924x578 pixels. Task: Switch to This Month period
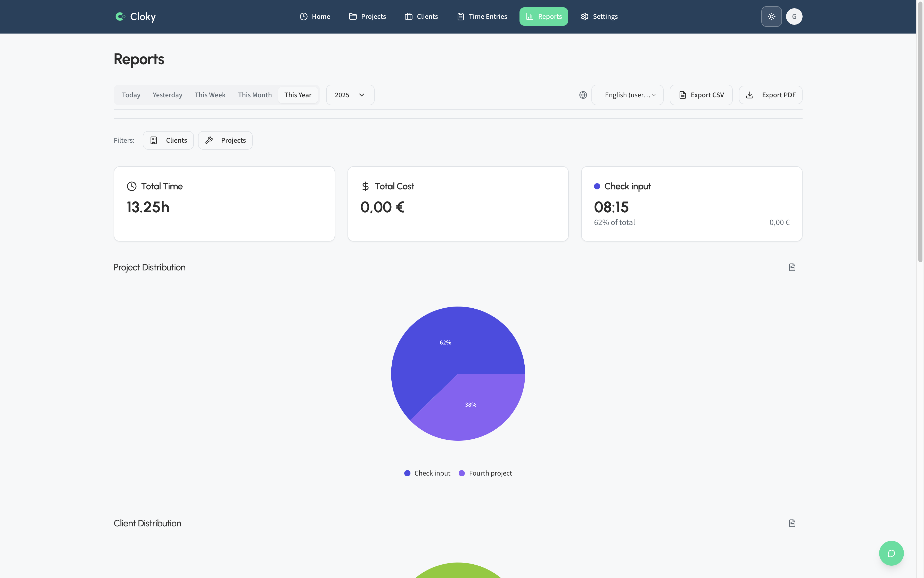pyautogui.click(x=255, y=95)
